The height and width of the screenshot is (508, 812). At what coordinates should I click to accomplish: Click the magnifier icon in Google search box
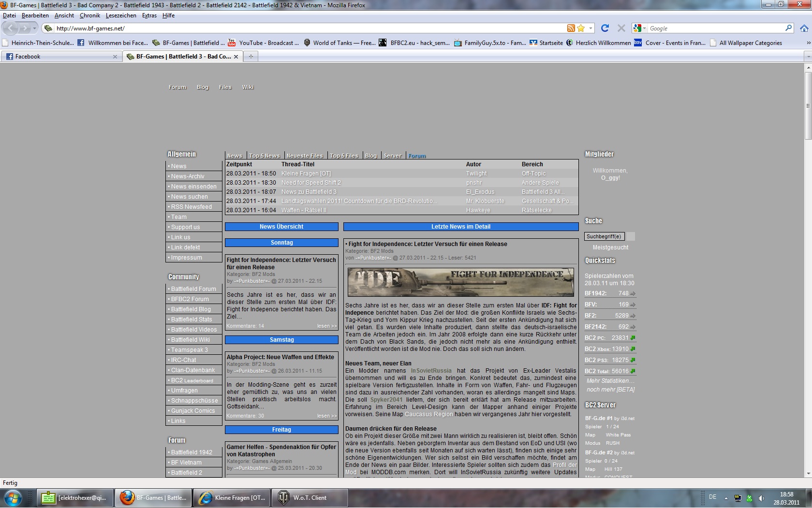(788, 29)
